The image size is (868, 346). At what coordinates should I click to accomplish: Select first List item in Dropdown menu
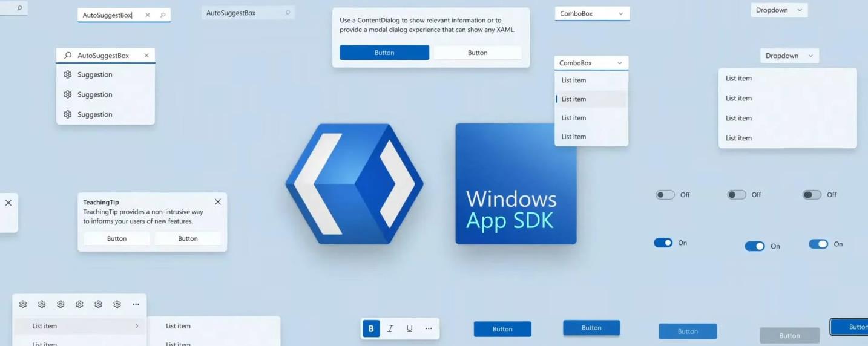point(787,78)
